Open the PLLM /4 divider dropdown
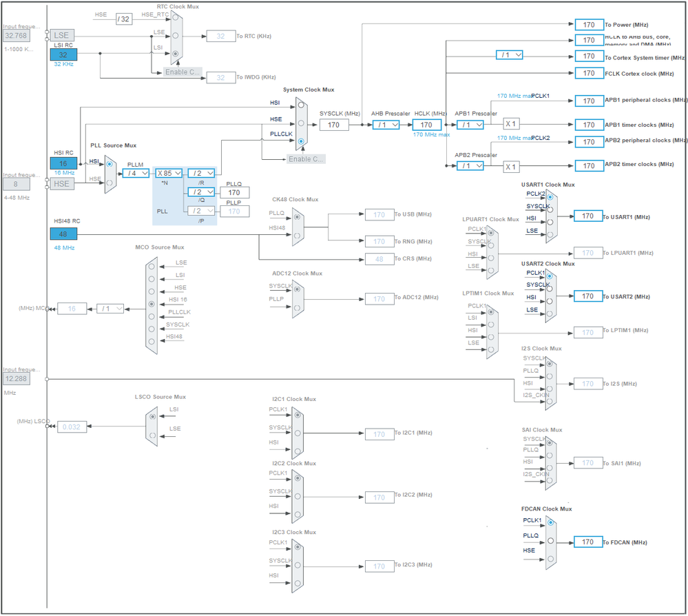 136,174
